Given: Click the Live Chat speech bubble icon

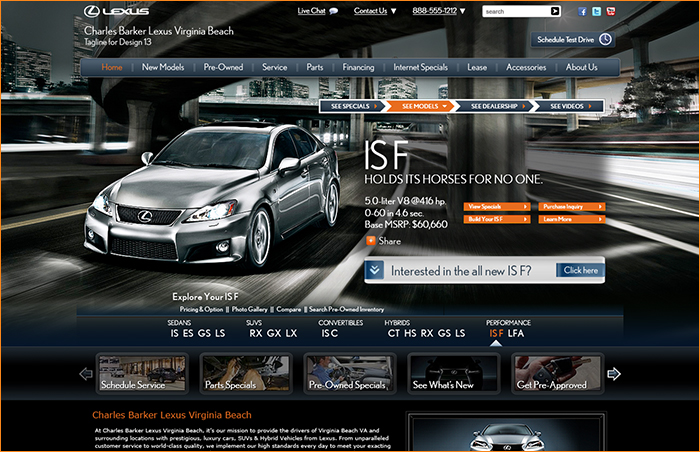Looking at the screenshot, I should tap(333, 12).
